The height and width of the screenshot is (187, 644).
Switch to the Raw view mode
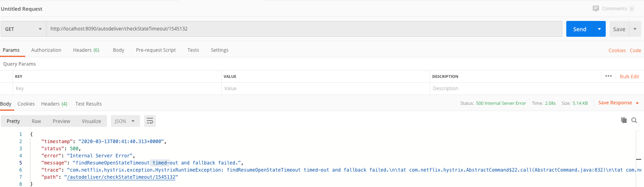coord(36,121)
